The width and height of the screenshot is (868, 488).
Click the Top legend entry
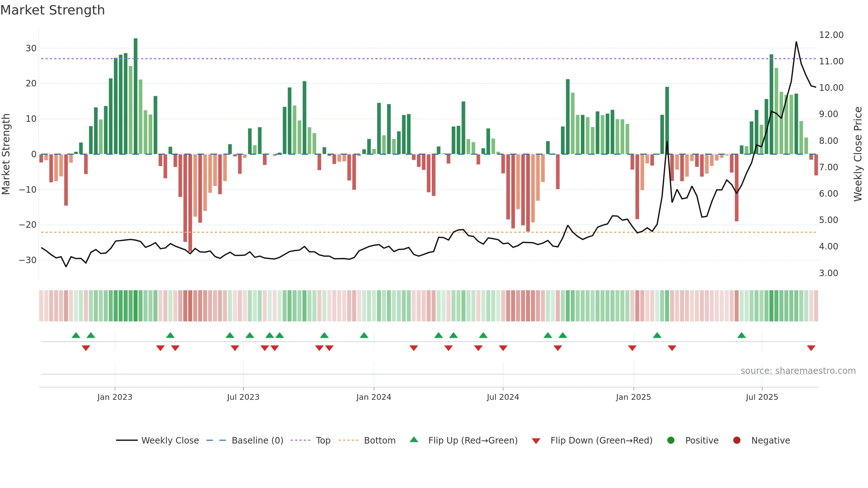tap(311, 440)
